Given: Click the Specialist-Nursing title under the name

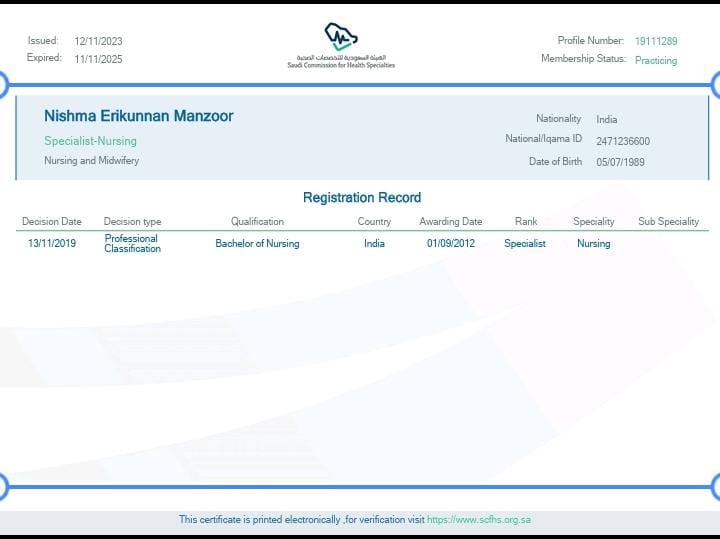Looking at the screenshot, I should pyautogui.click(x=90, y=141).
